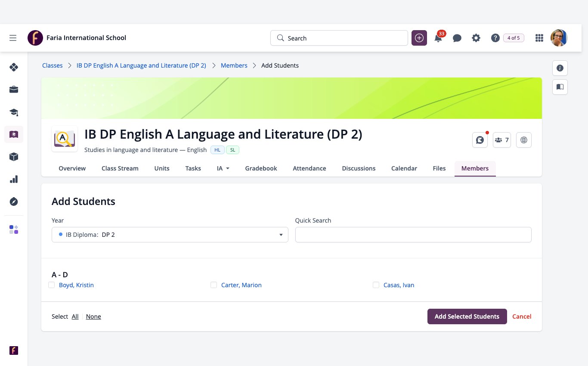Open the briefcase icon in left sidebar

click(x=14, y=90)
